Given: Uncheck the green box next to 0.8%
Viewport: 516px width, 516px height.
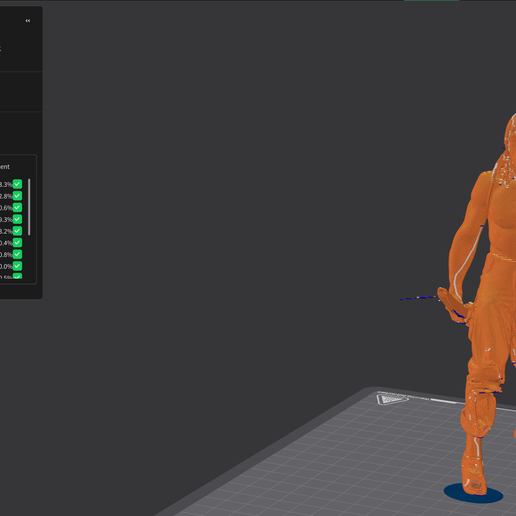Looking at the screenshot, I should (x=17, y=254).
